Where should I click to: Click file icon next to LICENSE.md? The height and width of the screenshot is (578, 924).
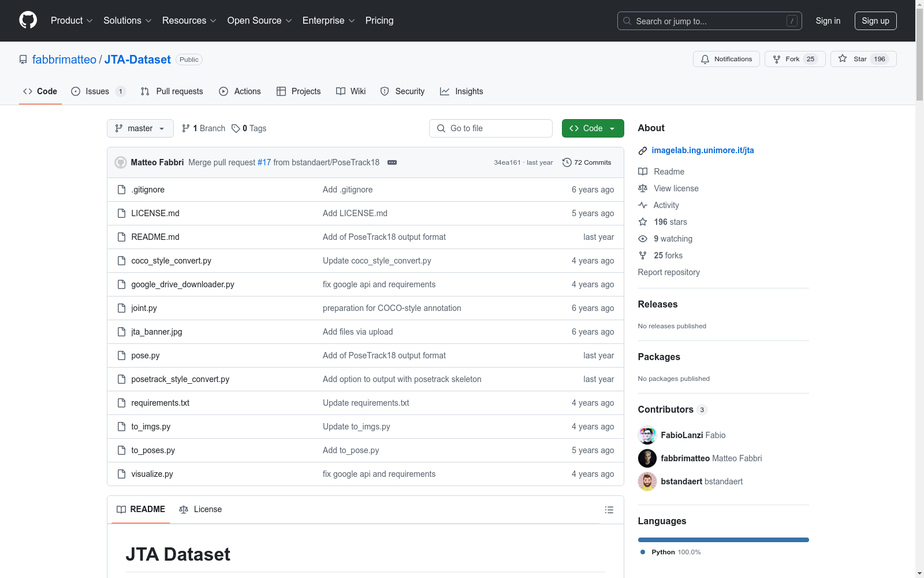121,213
